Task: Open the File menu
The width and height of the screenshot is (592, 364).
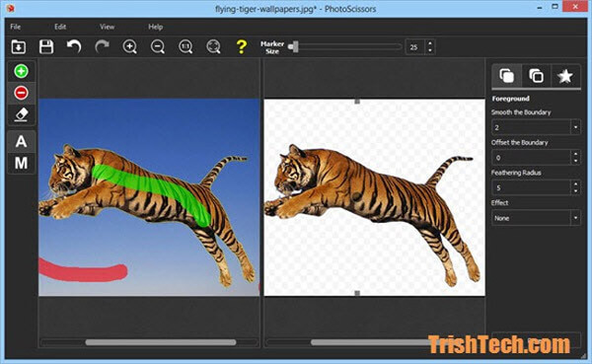Action: (x=16, y=27)
